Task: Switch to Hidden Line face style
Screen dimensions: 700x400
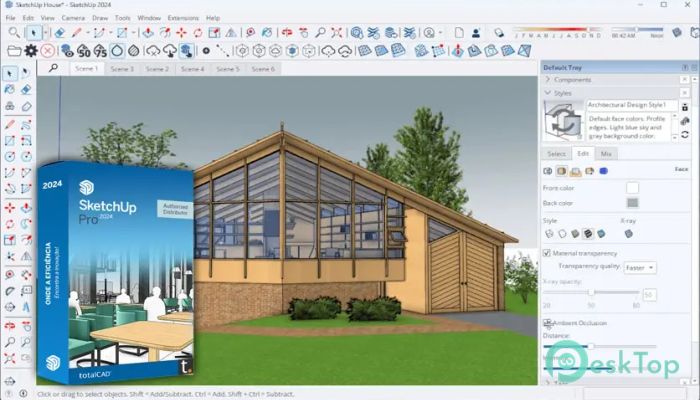Action: coord(562,233)
